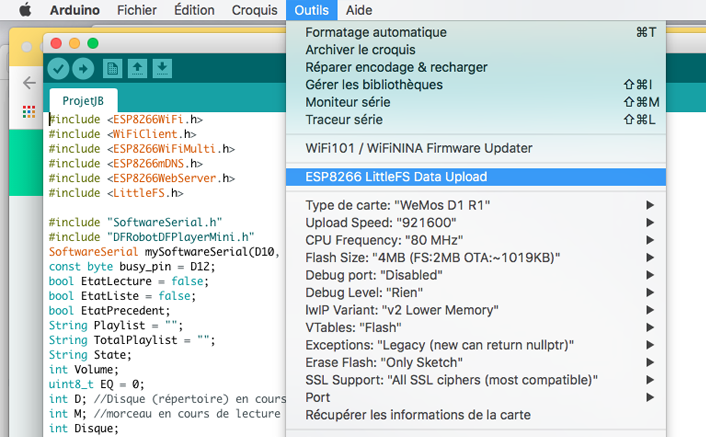Click the line '#include "DFRobotDFPlayerMini.h"'
This screenshot has height=437, width=706.
pyautogui.click(x=152, y=237)
